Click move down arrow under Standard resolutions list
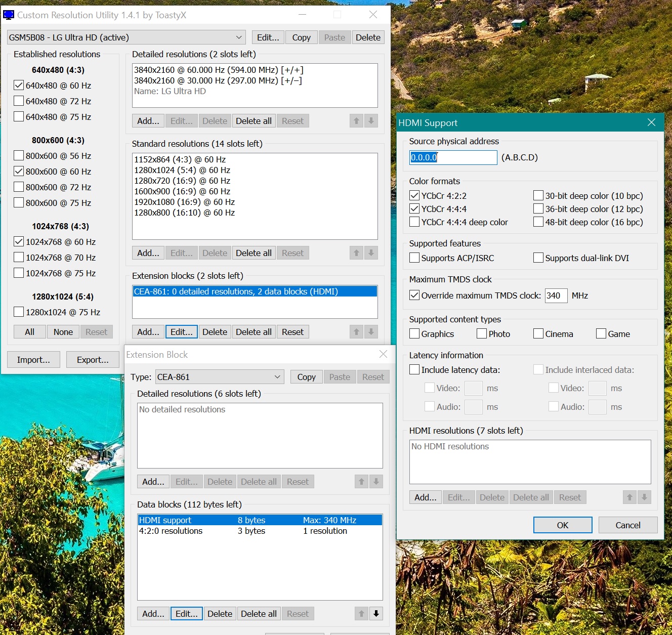Image resolution: width=672 pixels, height=635 pixels. pyautogui.click(x=371, y=253)
